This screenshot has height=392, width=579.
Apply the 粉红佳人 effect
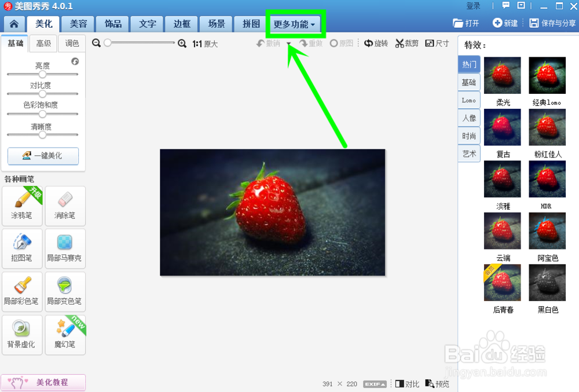pyautogui.click(x=547, y=127)
